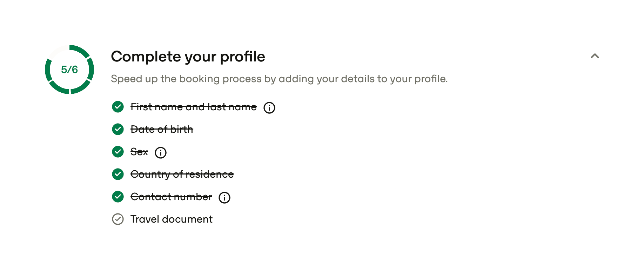Select the crossed-out First name and last name text
Screen dimensions: 644x270
[193, 107]
